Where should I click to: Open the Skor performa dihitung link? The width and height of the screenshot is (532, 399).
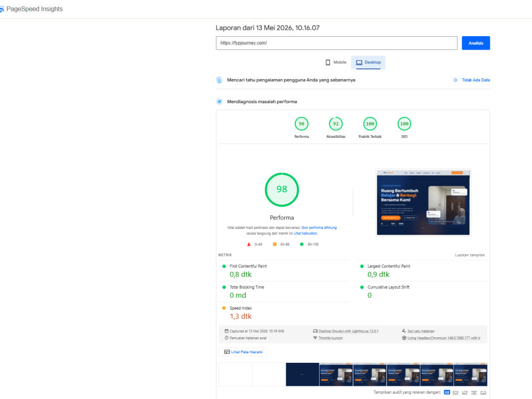point(319,228)
